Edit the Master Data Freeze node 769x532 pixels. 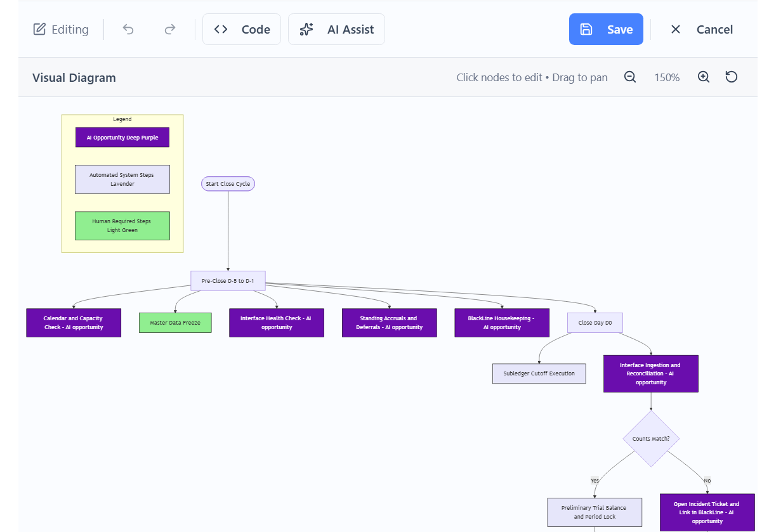click(175, 322)
